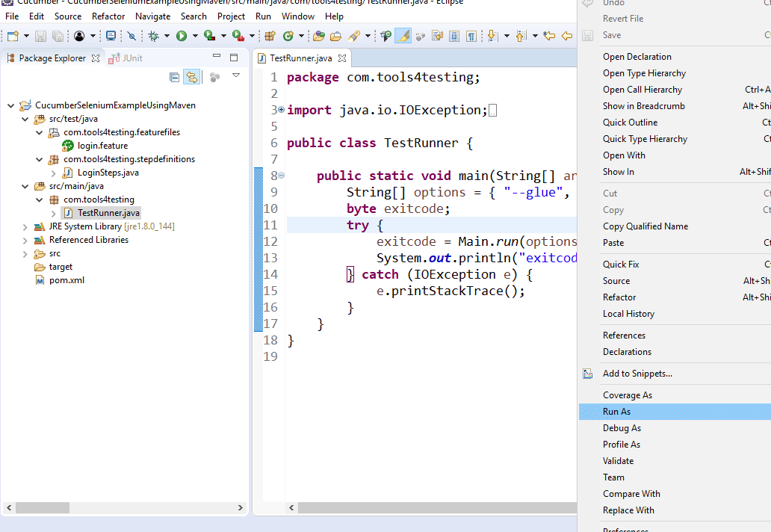
Task: Click the External Tools run icon
Action: 238,36
